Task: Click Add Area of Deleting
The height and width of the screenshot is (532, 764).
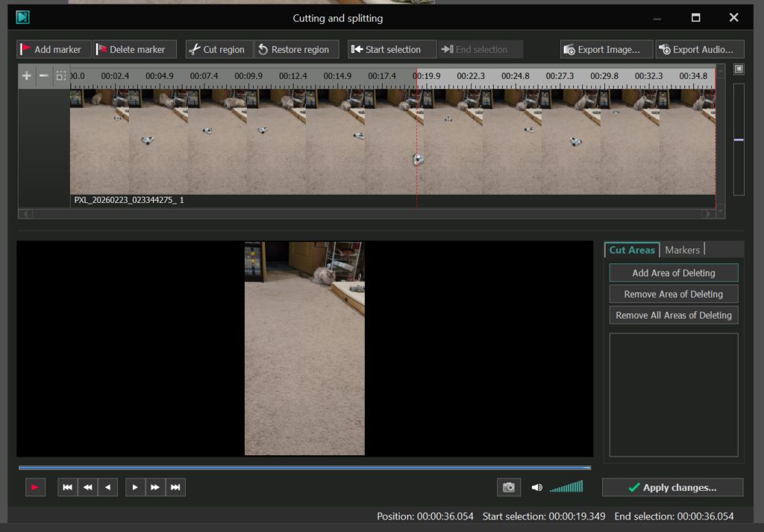Action: pos(673,273)
